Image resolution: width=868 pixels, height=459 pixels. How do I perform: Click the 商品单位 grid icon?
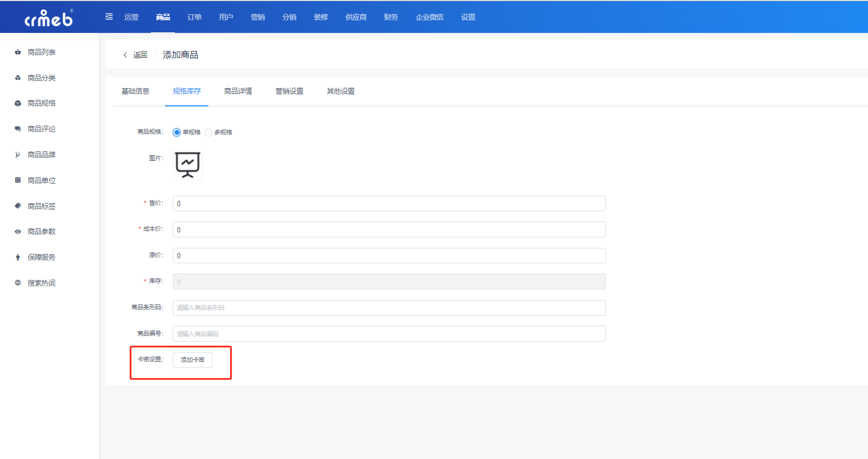18,180
